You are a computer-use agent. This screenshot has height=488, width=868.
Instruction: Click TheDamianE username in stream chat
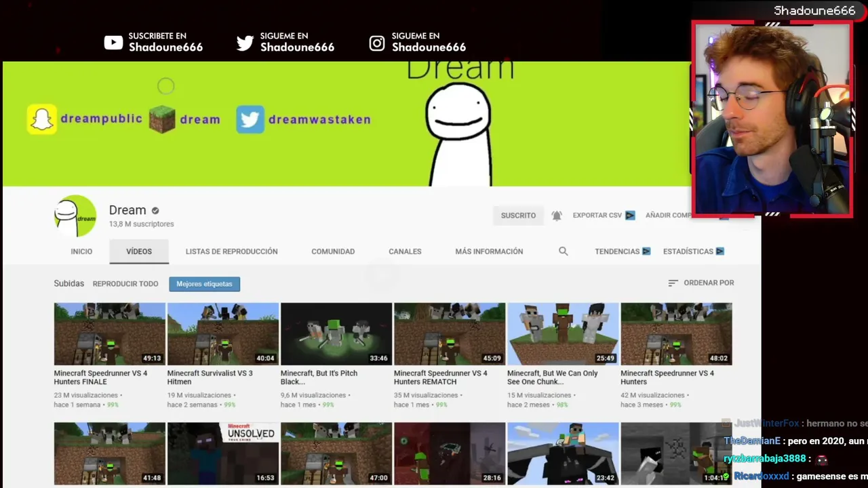(x=752, y=441)
